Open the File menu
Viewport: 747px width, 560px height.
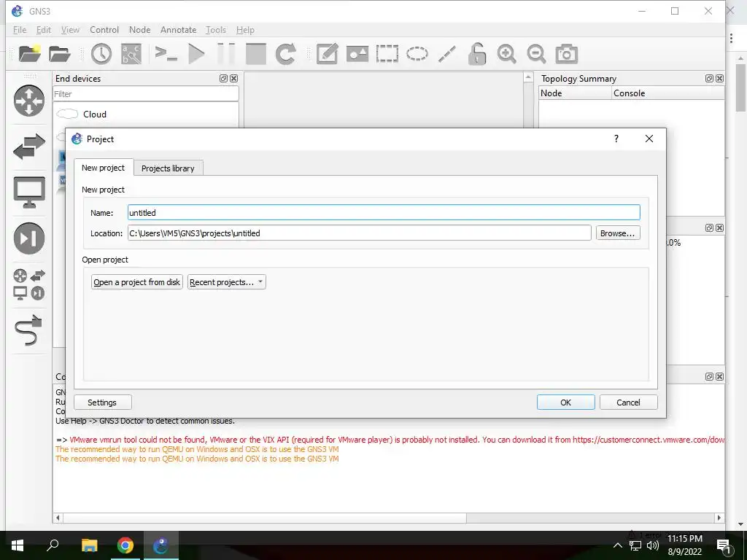[20, 29]
